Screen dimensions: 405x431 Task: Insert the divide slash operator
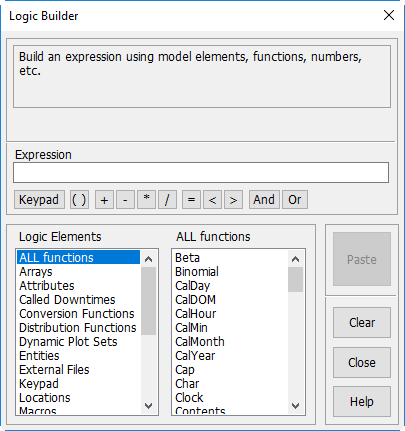coord(167,200)
